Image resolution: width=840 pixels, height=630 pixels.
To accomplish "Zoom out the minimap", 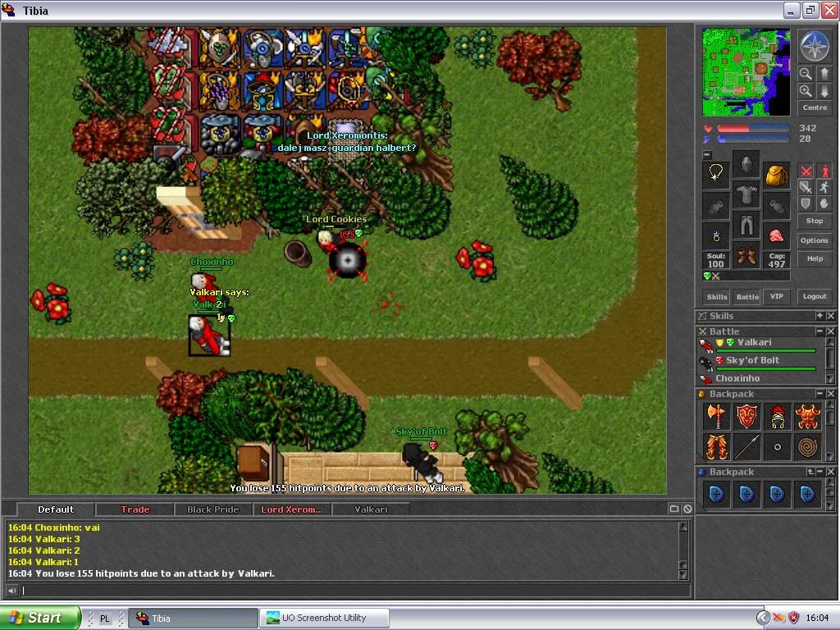I will (x=806, y=74).
